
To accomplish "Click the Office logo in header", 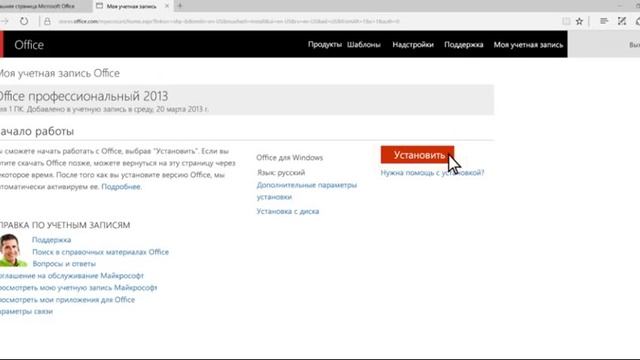I will coord(29,45).
